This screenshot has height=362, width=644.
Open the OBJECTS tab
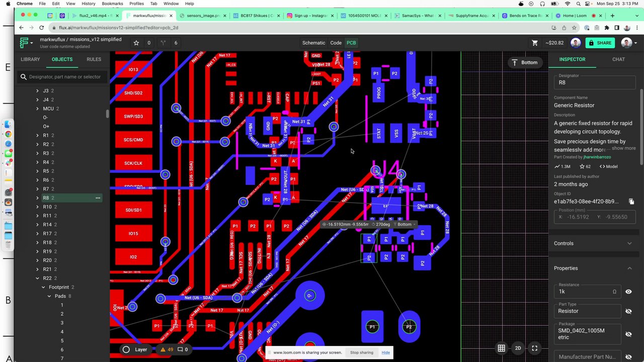pos(62,59)
